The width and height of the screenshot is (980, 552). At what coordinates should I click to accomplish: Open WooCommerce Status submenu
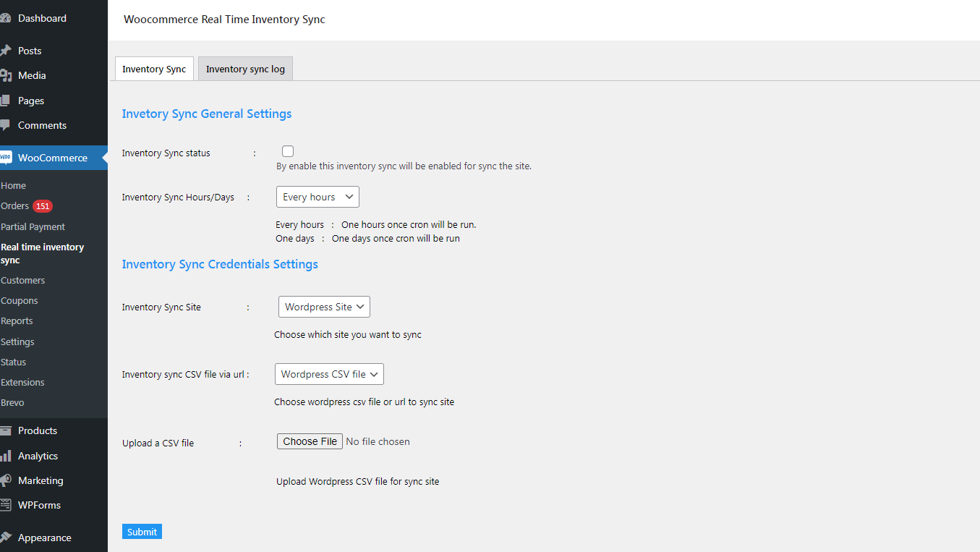point(13,362)
